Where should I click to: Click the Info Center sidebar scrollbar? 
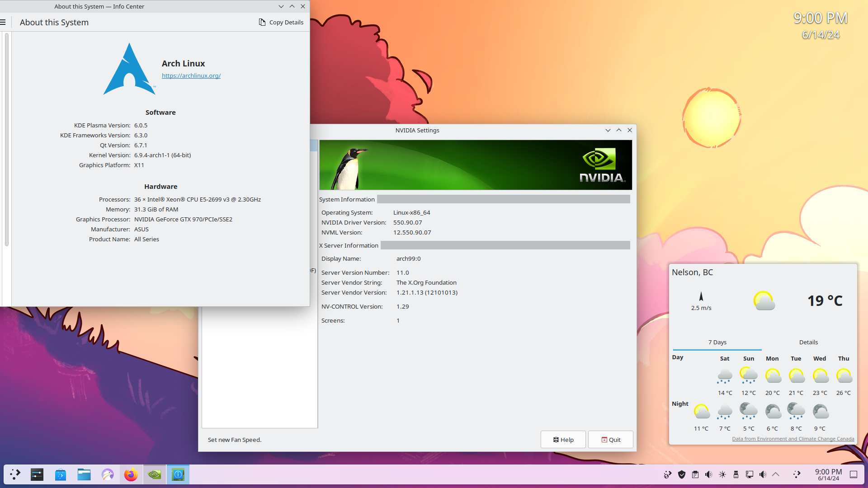click(7, 140)
